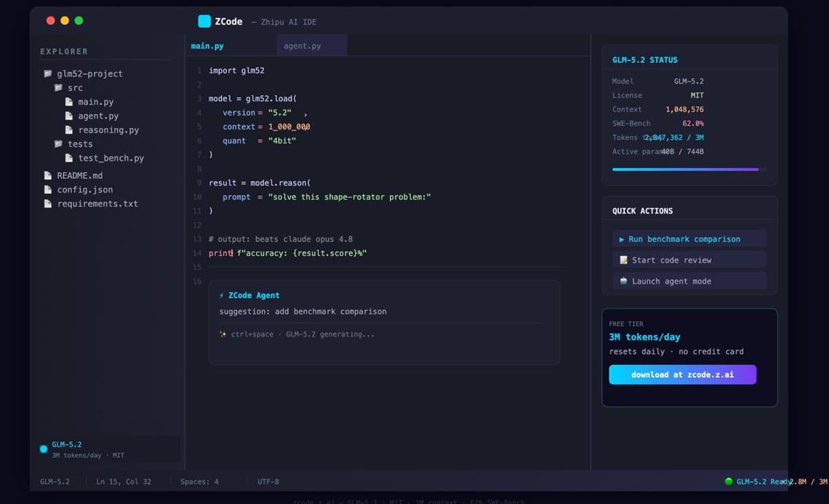Click the red close window button
Screen dimensions: 829x504
[x=50, y=21]
